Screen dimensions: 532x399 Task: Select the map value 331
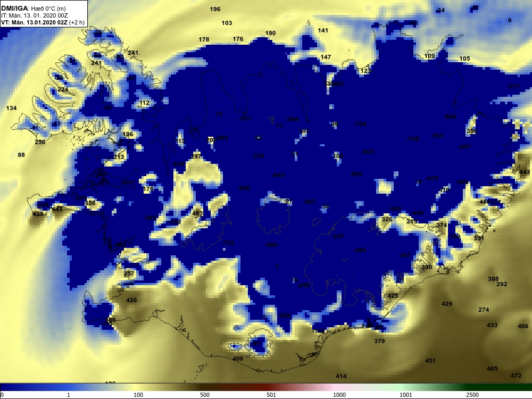point(479,238)
